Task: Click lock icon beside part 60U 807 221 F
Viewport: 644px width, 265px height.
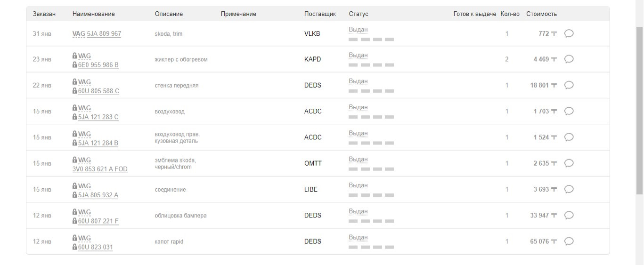Action: [x=74, y=221]
